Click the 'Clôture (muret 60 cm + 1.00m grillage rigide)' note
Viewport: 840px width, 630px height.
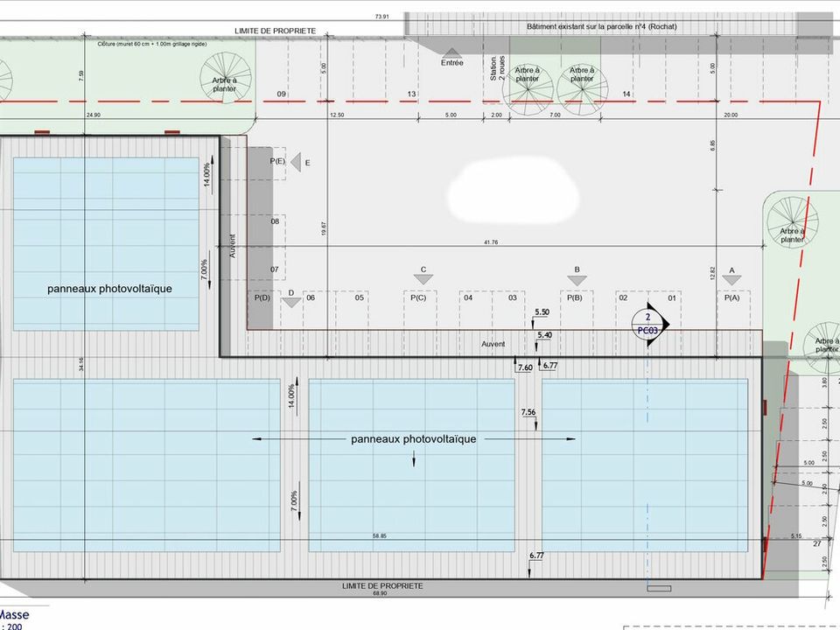[152, 44]
